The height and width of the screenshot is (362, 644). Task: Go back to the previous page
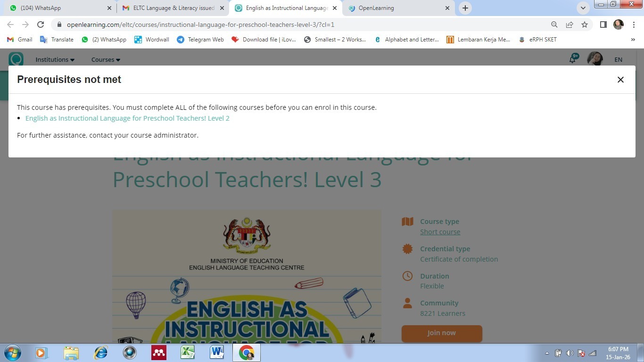click(x=10, y=25)
